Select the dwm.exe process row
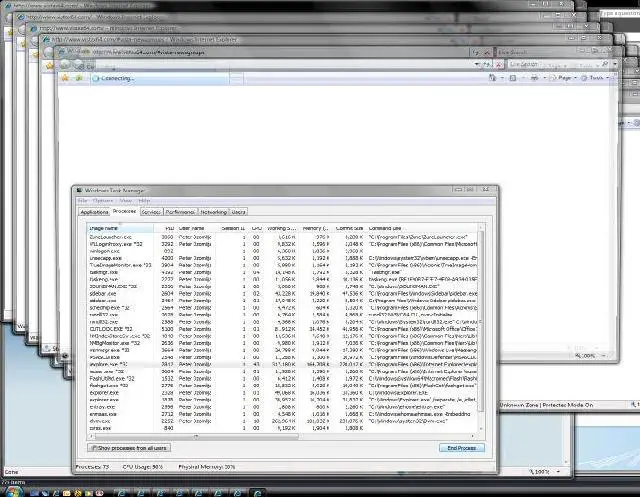 282,421
